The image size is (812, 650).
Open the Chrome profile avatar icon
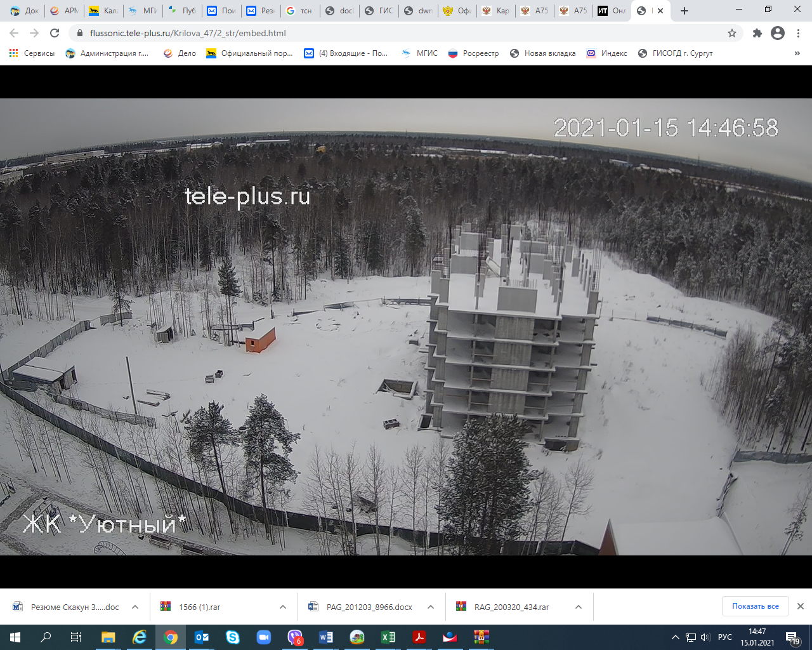pyautogui.click(x=778, y=33)
